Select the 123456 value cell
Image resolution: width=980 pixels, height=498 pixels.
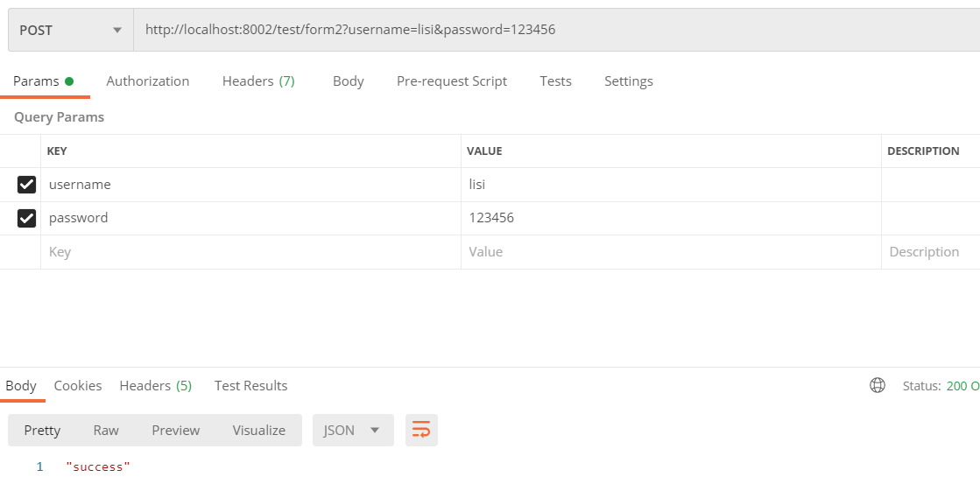coord(671,218)
